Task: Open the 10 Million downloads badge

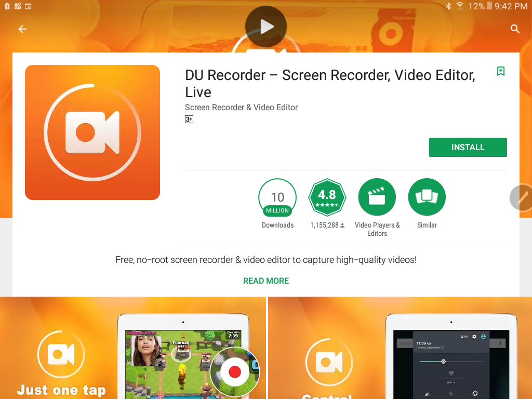Action: pyautogui.click(x=277, y=197)
